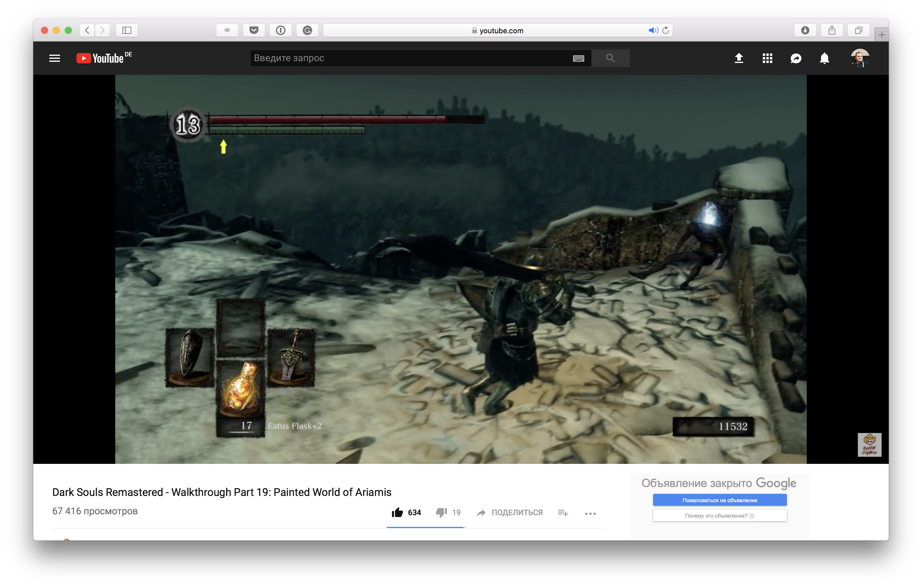
Task: Click the 1Password extension icon
Action: coord(281,30)
